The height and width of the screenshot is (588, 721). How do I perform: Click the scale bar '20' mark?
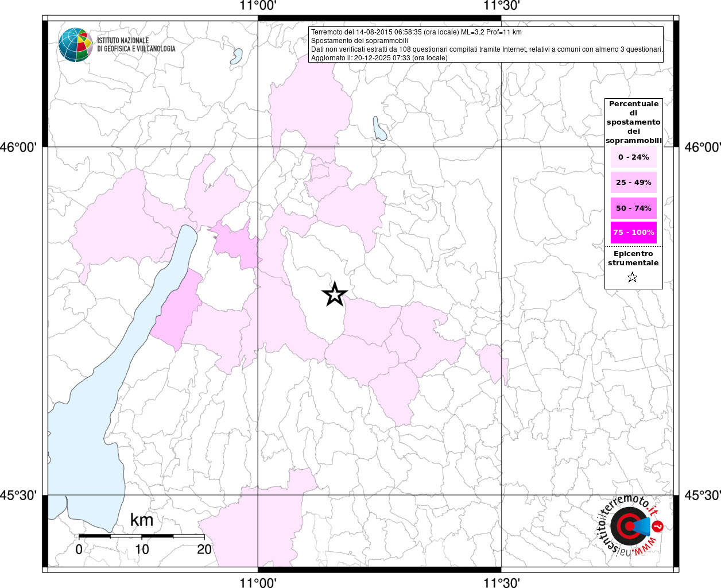pos(204,549)
